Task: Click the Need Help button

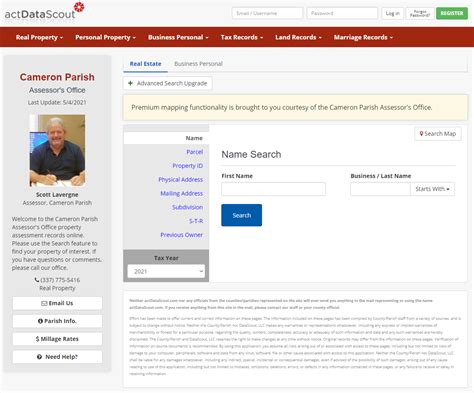Action: [x=57, y=357]
